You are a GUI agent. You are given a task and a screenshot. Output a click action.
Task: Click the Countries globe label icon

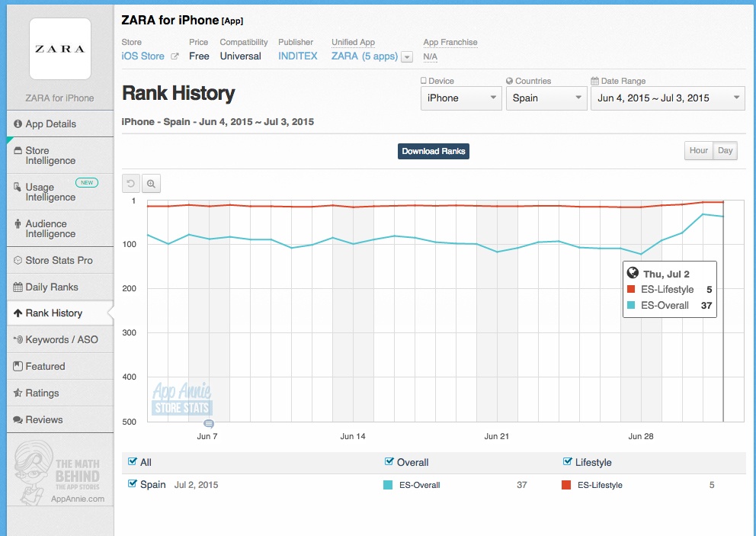click(x=509, y=81)
